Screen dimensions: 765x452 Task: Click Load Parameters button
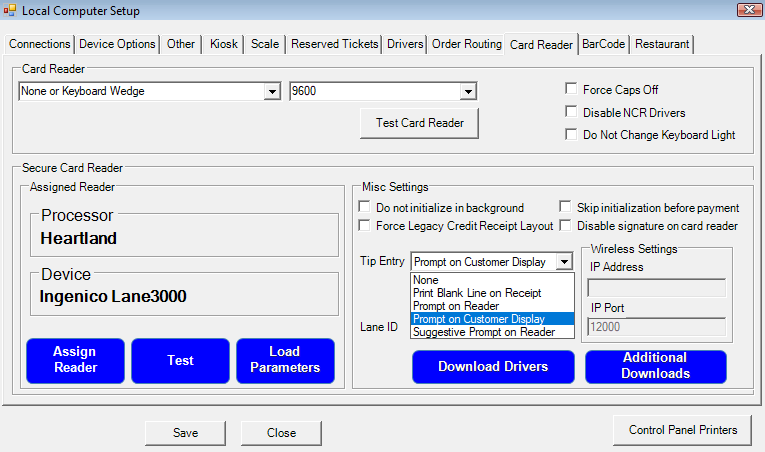[x=285, y=361]
